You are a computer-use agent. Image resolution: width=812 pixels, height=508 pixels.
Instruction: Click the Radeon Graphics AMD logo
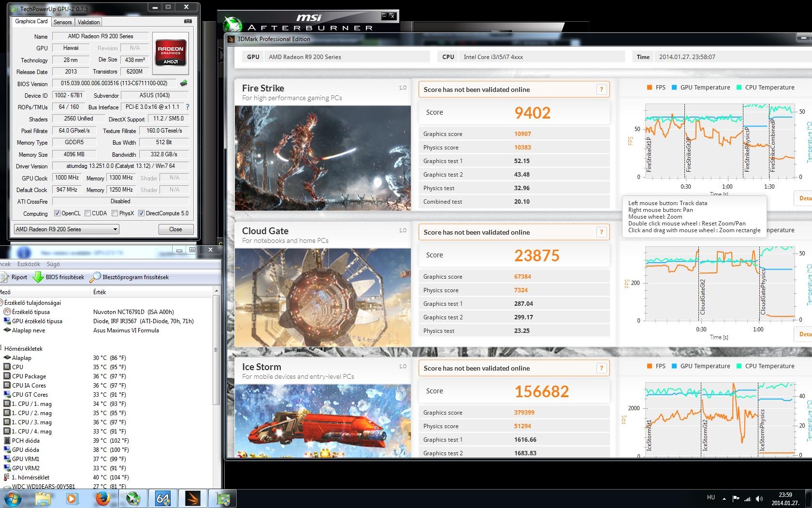pyautogui.click(x=171, y=52)
